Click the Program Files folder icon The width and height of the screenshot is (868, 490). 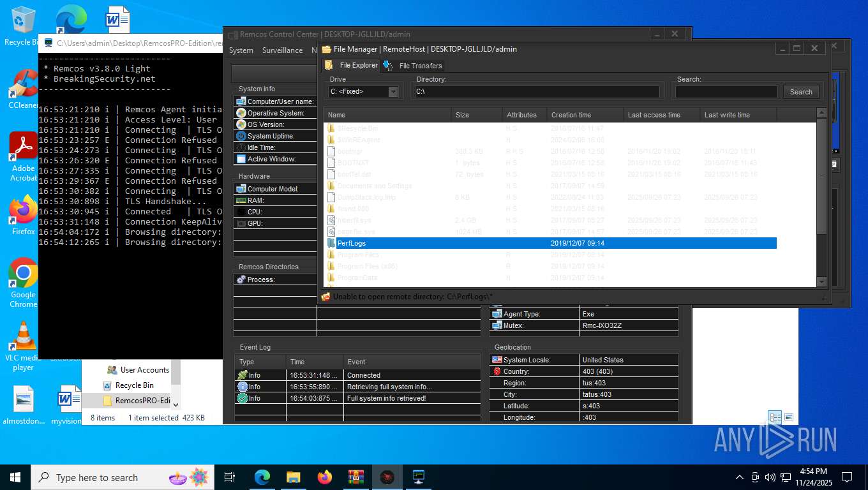coord(331,255)
